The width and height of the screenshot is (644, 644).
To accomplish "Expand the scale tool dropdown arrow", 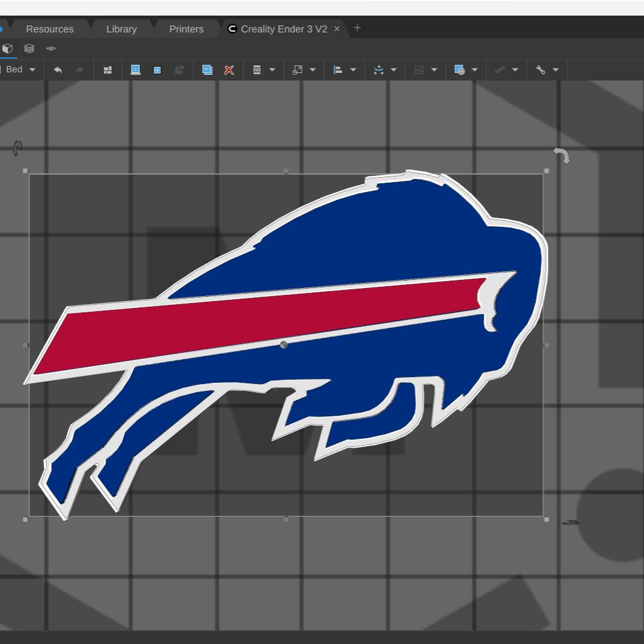I will pos(312,70).
